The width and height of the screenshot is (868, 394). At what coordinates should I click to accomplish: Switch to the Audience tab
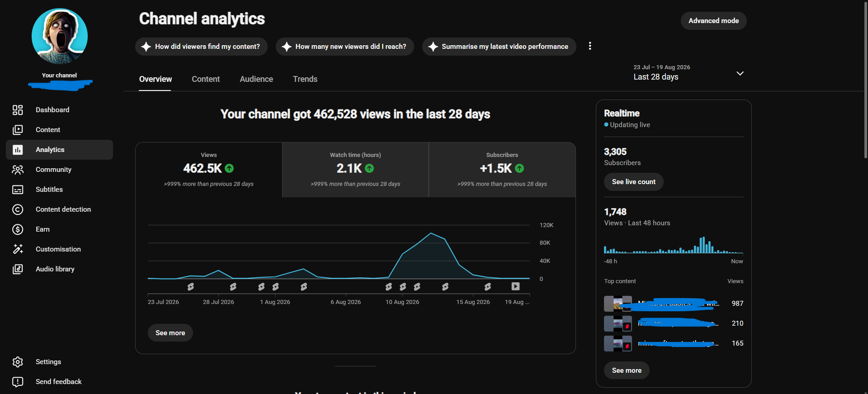[256, 79]
